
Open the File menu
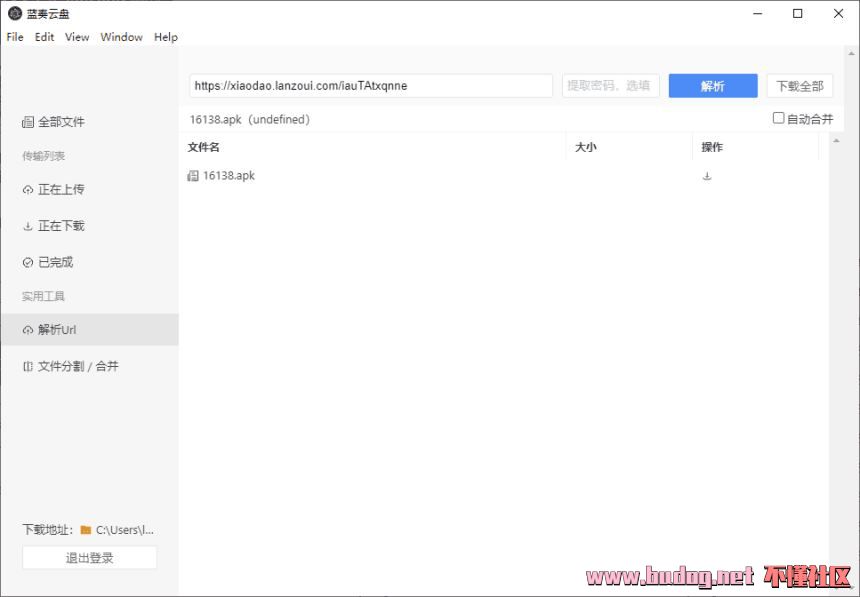(x=15, y=37)
